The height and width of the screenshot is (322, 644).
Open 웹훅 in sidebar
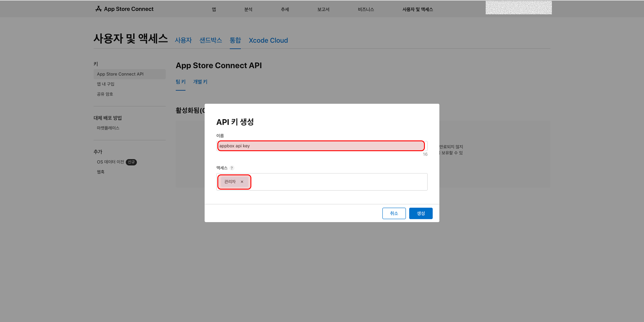click(x=100, y=172)
